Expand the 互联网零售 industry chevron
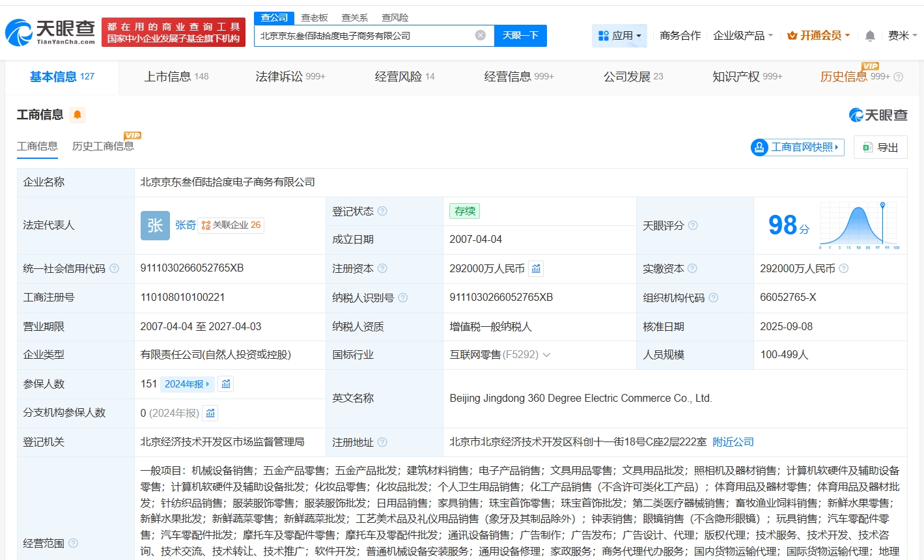The height and width of the screenshot is (560, 924). point(546,355)
